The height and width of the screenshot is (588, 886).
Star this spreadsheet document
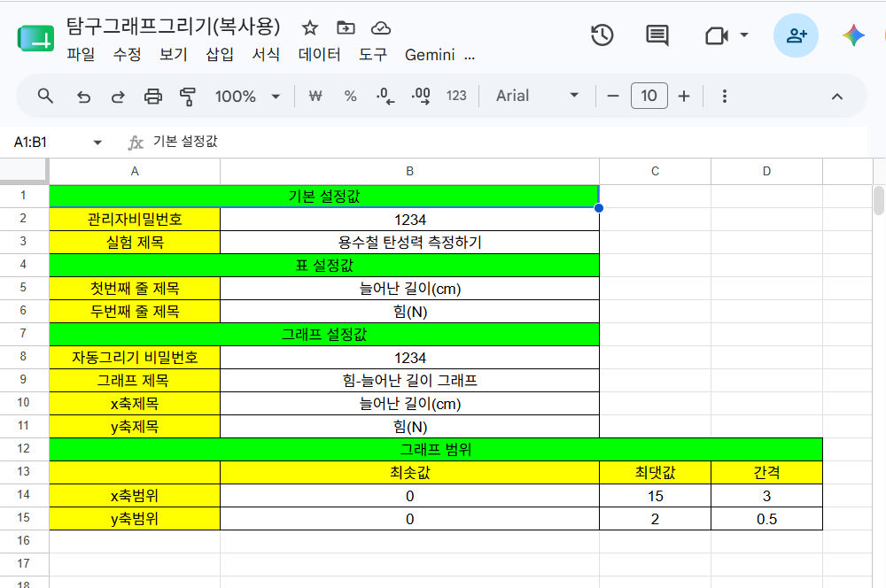pos(309,27)
